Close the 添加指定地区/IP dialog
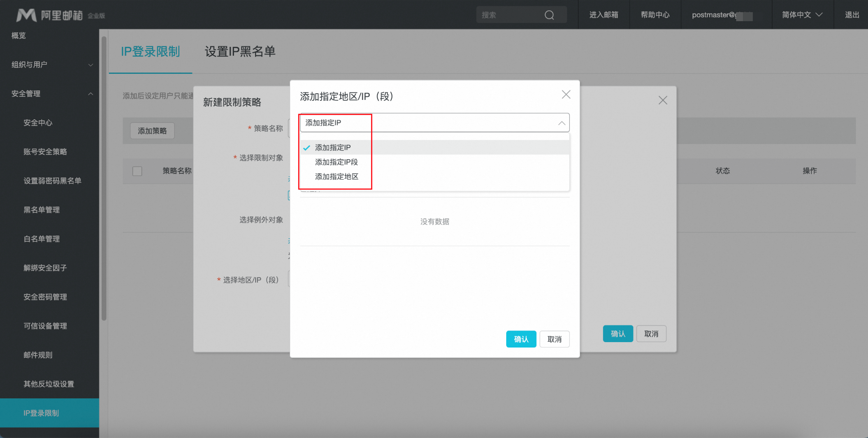 (566, 95)
